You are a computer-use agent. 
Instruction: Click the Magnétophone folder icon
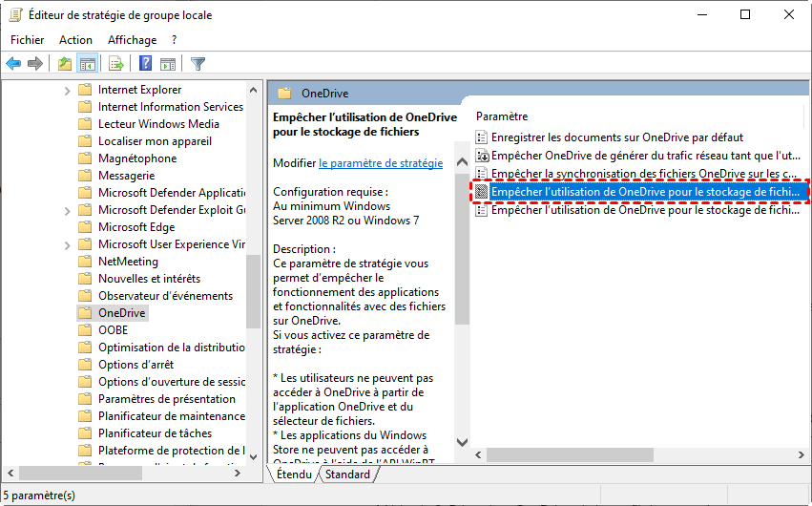point(85,158)
